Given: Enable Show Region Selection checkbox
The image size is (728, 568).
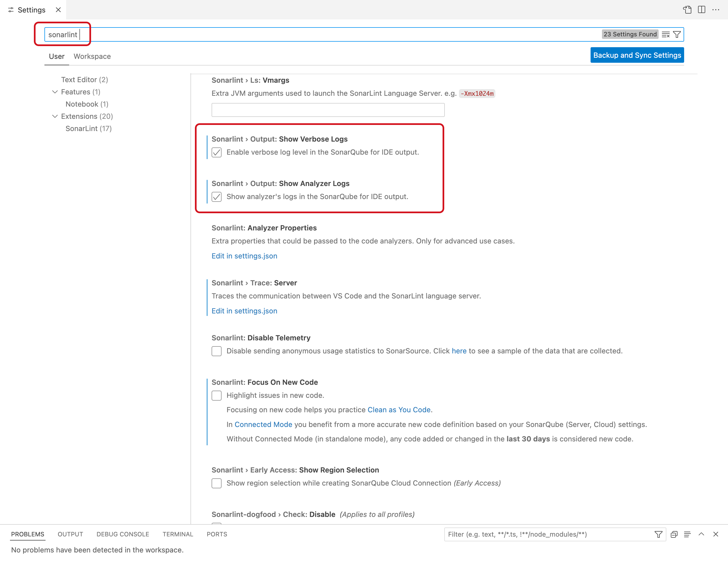Looking at the screenshot, I should (x=217, y=483).
